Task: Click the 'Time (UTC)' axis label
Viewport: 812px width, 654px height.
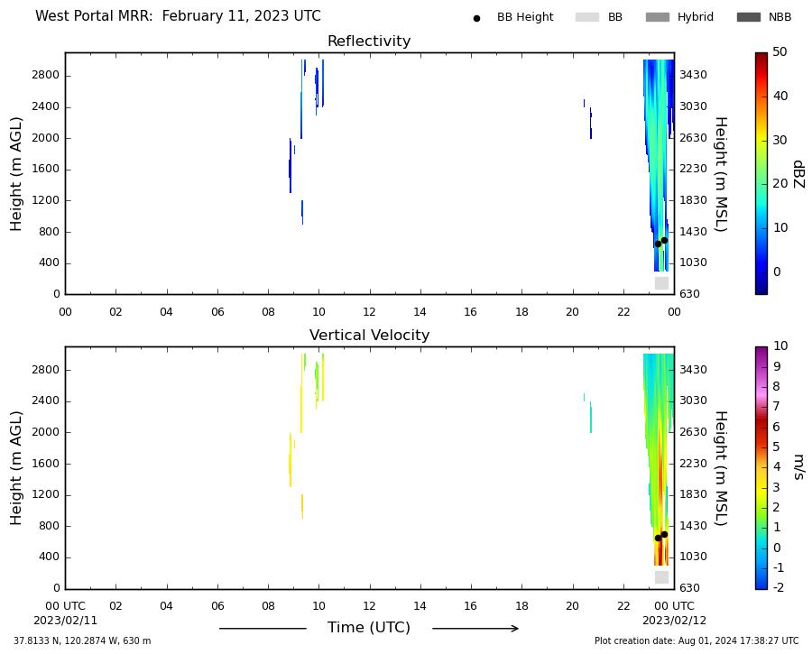Action: 369,628
